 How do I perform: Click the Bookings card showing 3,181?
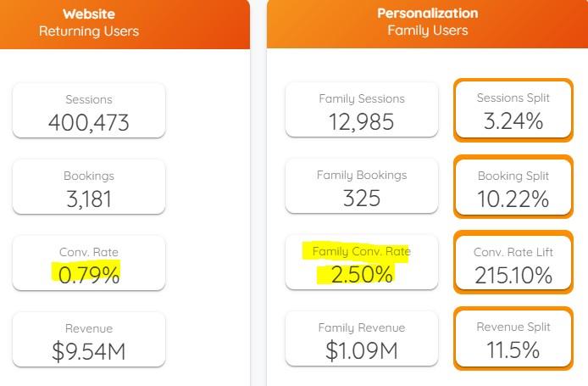(89, 187)
